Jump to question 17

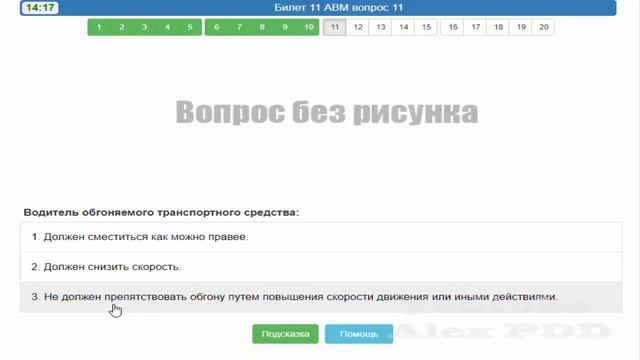pyautogui.click(x=476, y=27)
